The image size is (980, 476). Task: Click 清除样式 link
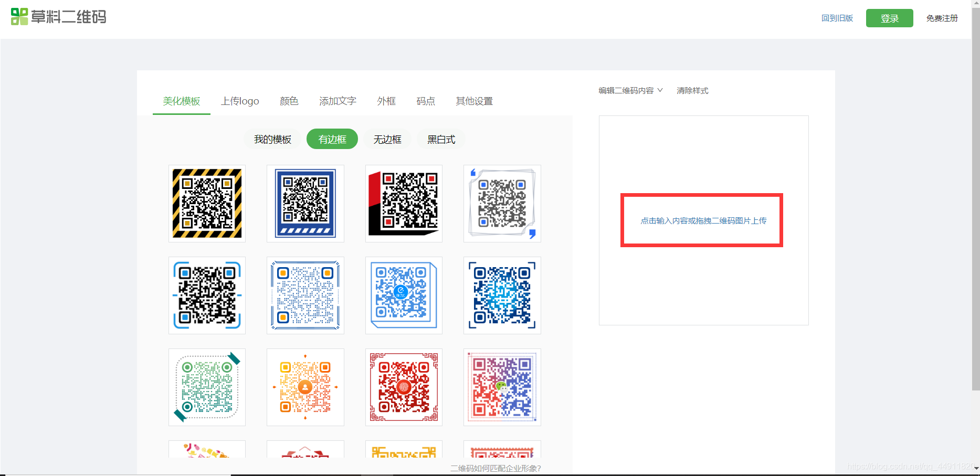(692, 90)
